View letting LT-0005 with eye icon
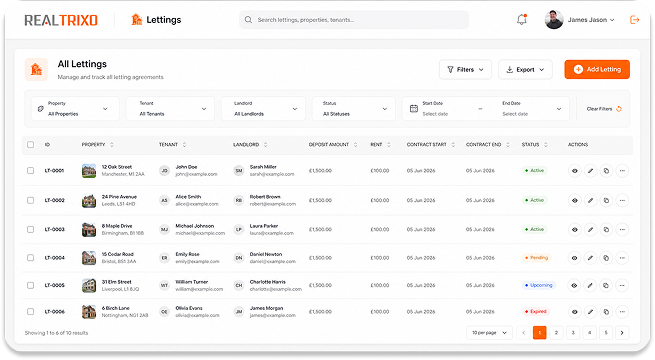 [x=574, y=285]
